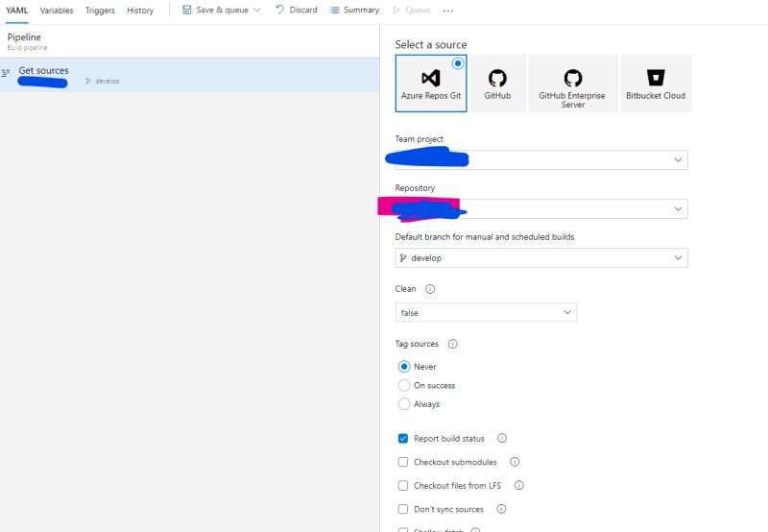Enable Don't sync sources

click(x=402, y=509)
